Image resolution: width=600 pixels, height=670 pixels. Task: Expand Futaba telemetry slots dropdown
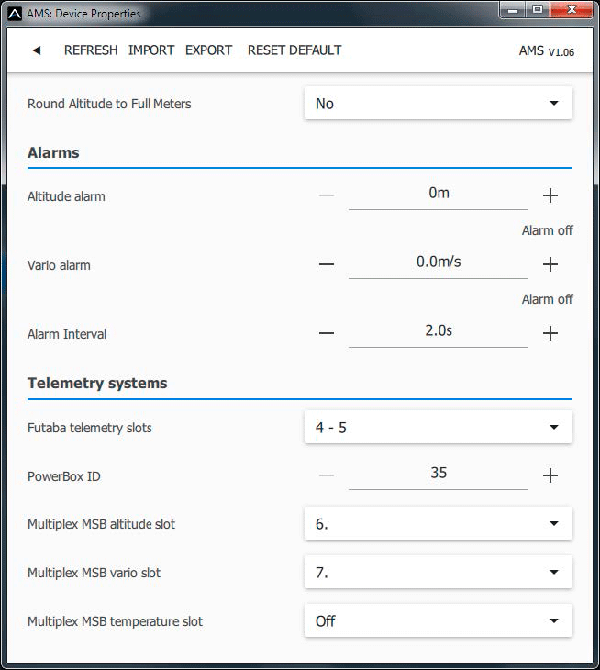tap(438, 427)
